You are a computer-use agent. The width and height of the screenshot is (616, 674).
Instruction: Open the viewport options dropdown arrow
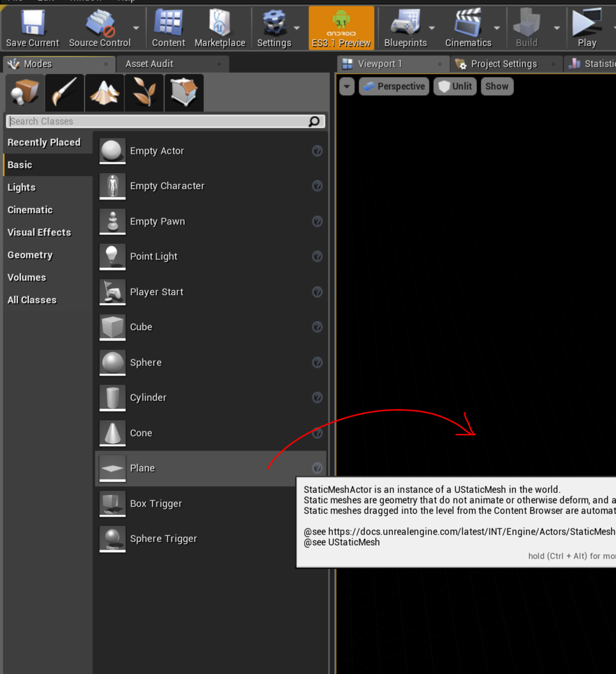coord(347,86)
